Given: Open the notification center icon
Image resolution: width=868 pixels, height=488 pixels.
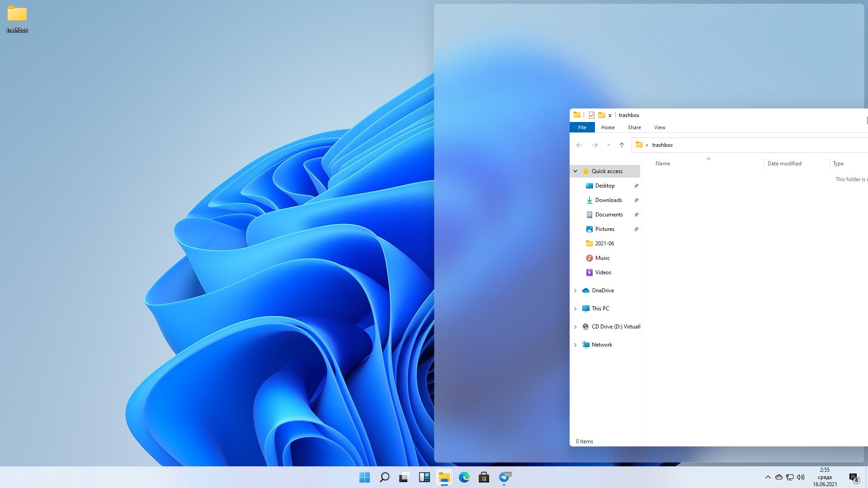Looking at the screenshot, I should coord(854,477).
